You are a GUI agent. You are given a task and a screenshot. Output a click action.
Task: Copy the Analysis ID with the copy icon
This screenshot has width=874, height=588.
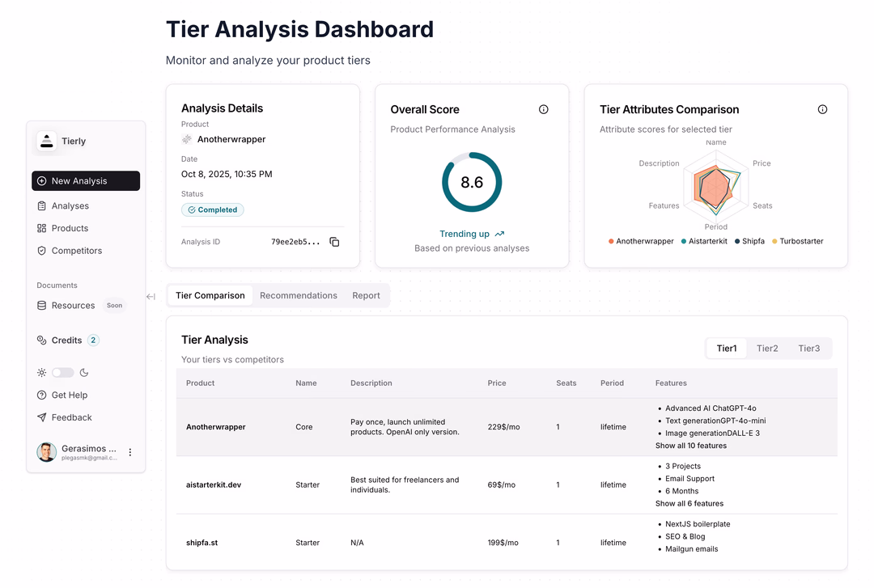pos(334,242)
